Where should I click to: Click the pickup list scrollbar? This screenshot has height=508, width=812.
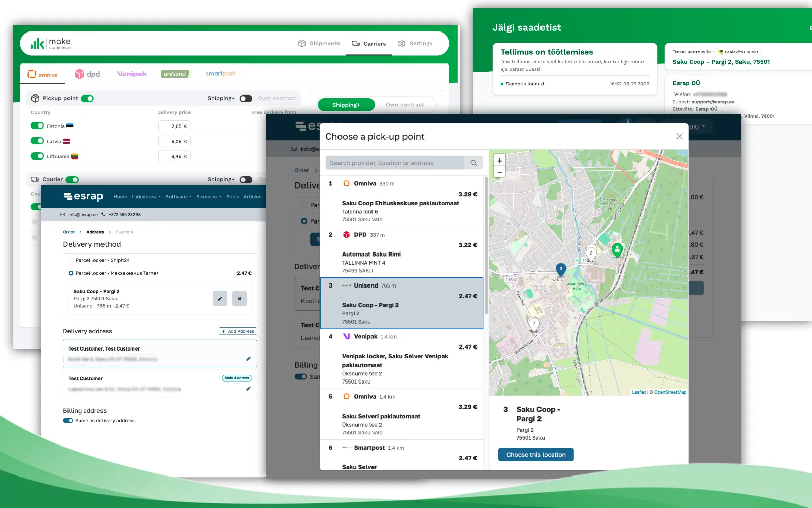(x=486, y=245)
